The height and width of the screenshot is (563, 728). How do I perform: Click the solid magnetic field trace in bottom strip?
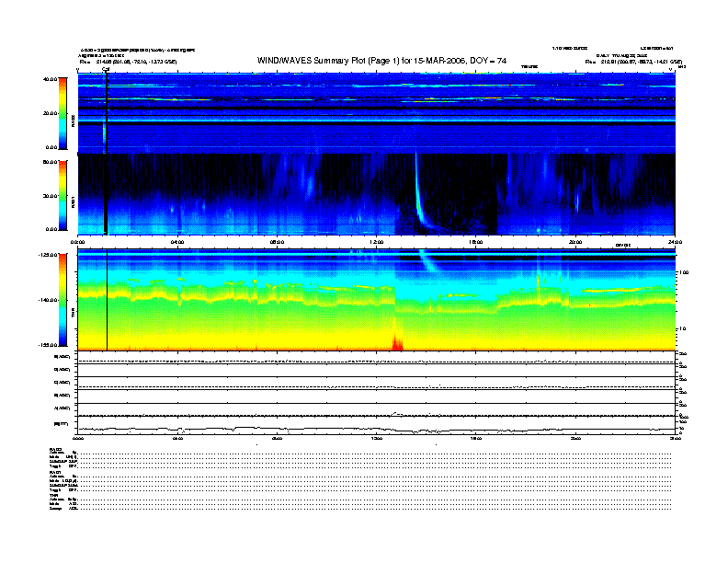coord(377,429)
